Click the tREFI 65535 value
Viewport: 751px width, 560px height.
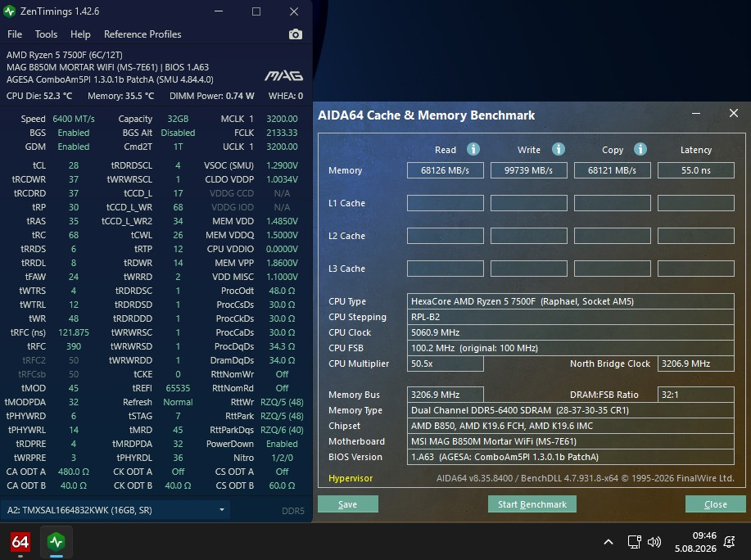178,388
